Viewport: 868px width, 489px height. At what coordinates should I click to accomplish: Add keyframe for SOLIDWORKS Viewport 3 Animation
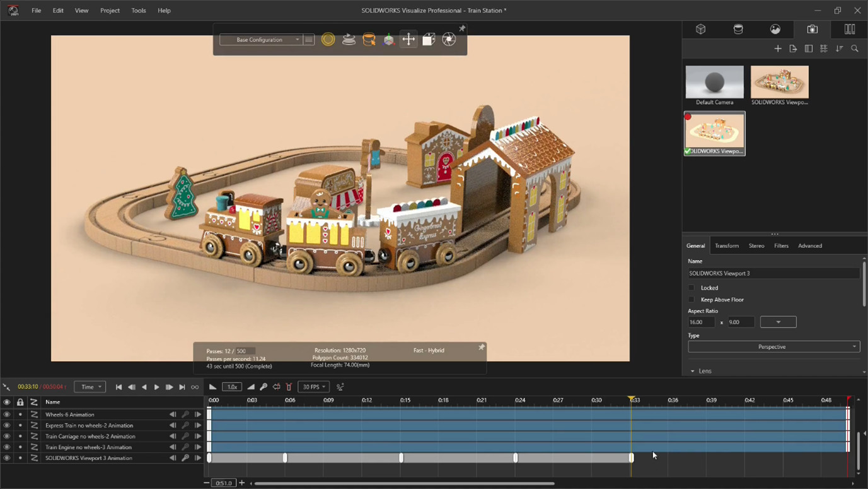tap(185, 458)
